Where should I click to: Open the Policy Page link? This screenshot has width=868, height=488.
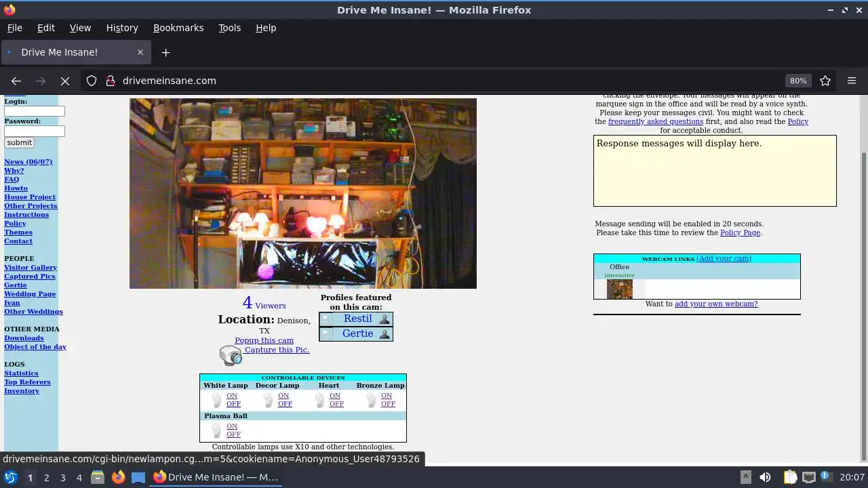[740, 232]
